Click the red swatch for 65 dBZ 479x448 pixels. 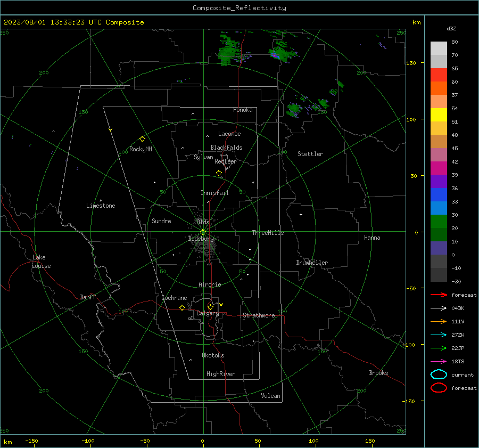pyautogui.click(x=439, y=75)
